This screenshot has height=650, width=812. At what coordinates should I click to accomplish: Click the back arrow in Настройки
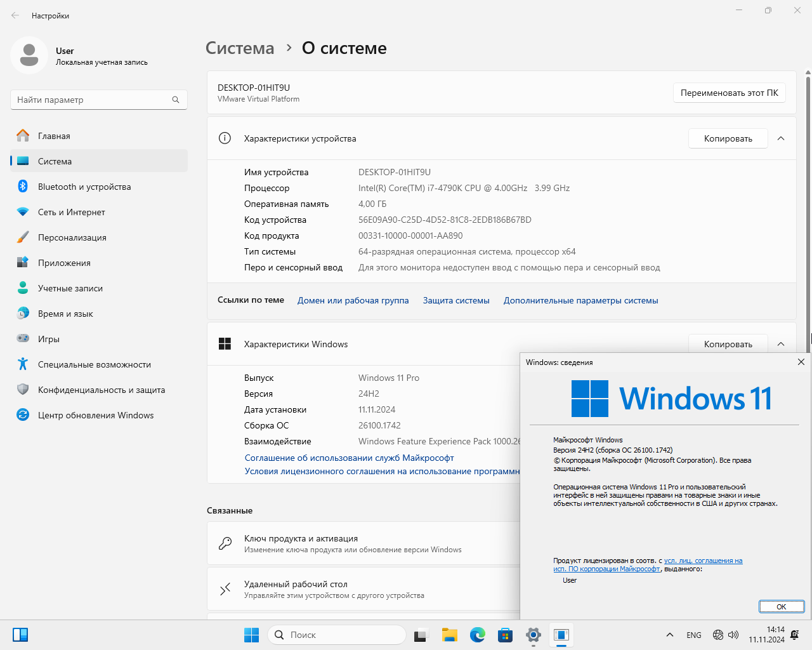point(15,15)
